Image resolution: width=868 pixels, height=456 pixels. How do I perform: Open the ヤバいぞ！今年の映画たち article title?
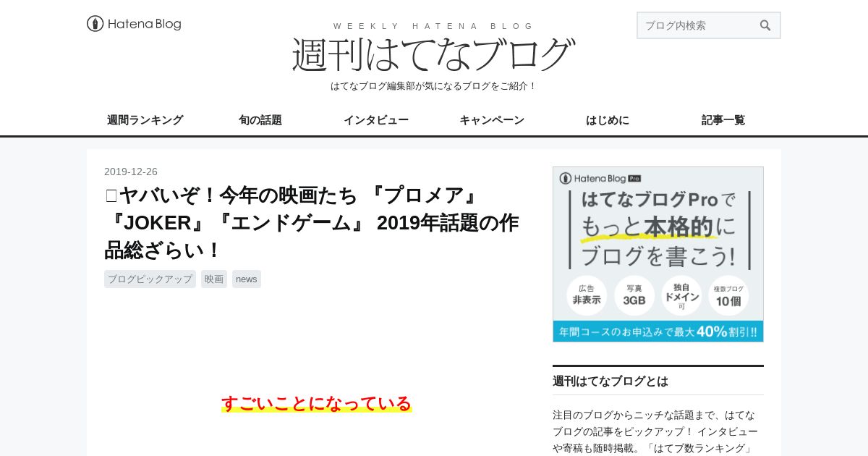312,222
